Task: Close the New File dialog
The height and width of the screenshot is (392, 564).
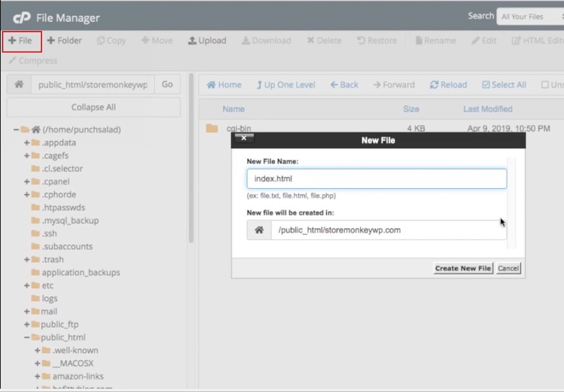Action: coord(244,137)
